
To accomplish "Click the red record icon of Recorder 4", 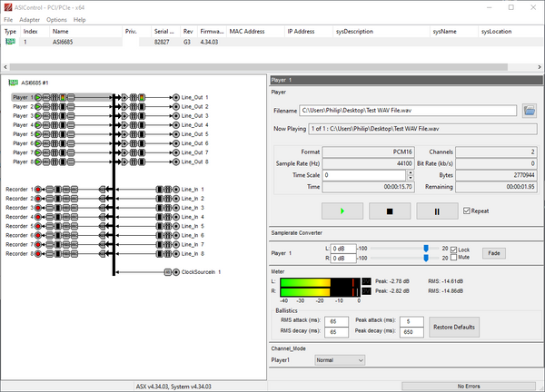I will pos(38,217).
